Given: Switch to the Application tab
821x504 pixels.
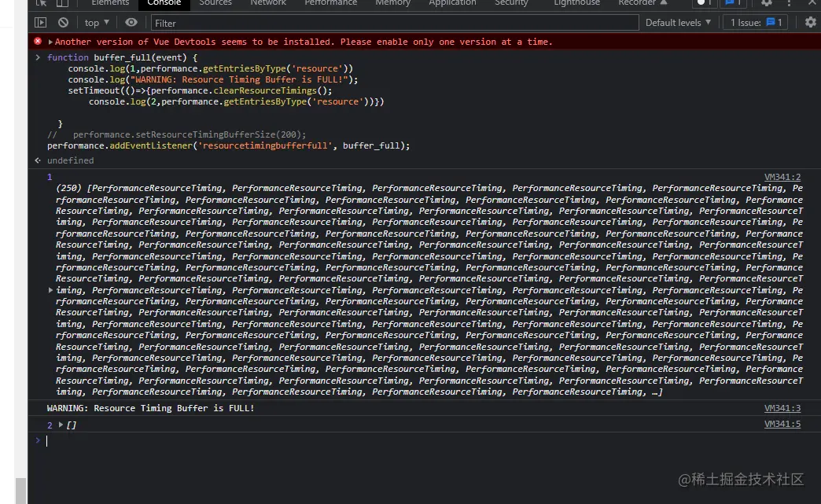Looking at the screenshot, I should 452,3.
